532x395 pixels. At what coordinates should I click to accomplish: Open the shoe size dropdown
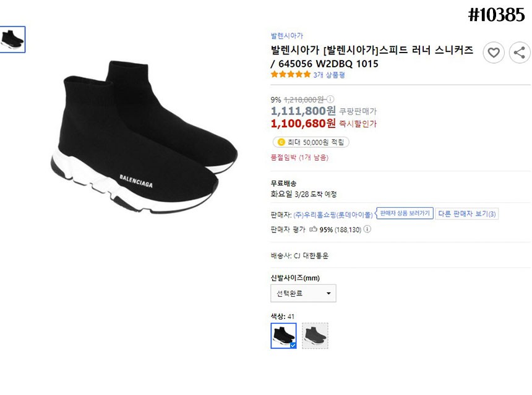[x=303, y=293]
